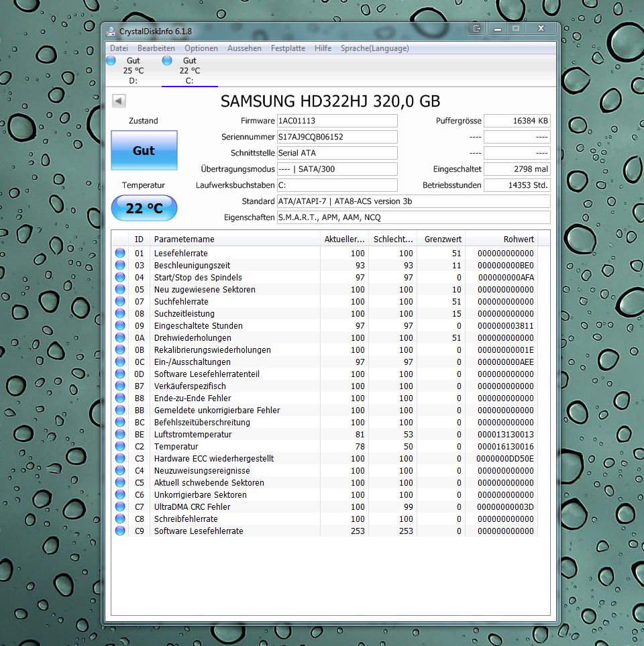Click the ID column header
Screen dimensions: 644x646
[139, 239]
